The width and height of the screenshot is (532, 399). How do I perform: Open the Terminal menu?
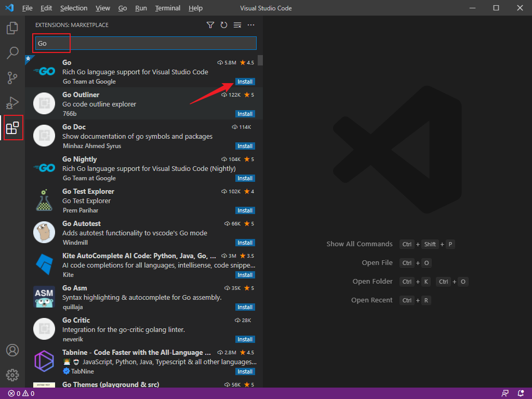coord(168,8)
